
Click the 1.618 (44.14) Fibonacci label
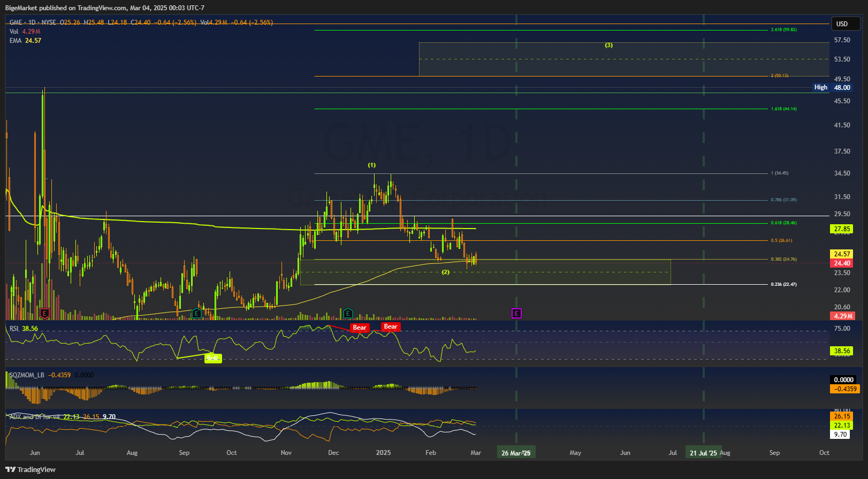[x=783, y=109]
